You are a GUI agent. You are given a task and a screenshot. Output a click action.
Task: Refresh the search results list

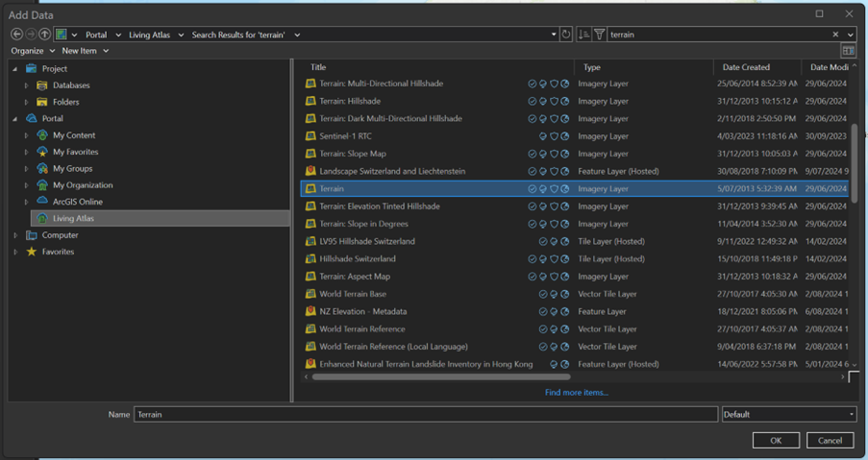[x=566, y=35]
